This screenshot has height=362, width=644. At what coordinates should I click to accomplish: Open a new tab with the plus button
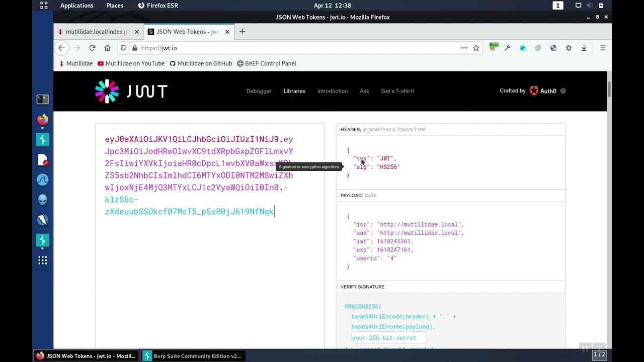[x=242, y=32]
